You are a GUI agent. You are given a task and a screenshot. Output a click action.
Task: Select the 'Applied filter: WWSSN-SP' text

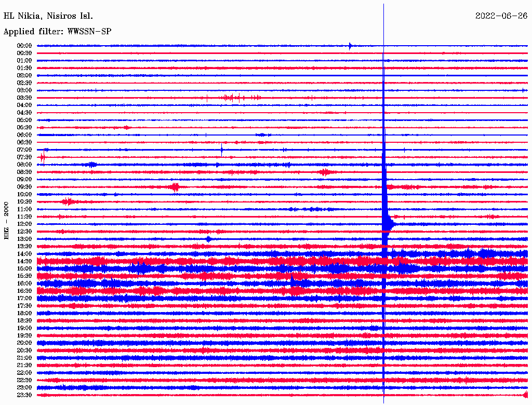click(x=57, y=32)
